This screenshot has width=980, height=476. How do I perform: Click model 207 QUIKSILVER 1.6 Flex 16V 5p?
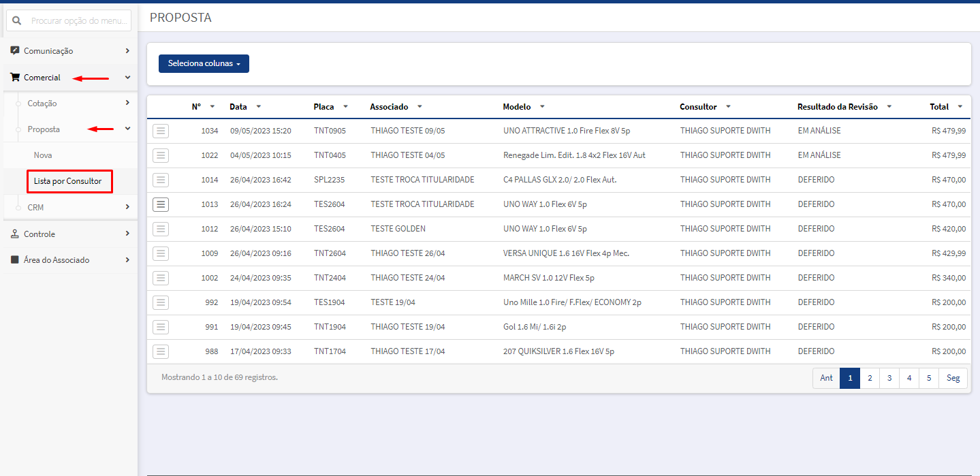(x=558, y=351)
